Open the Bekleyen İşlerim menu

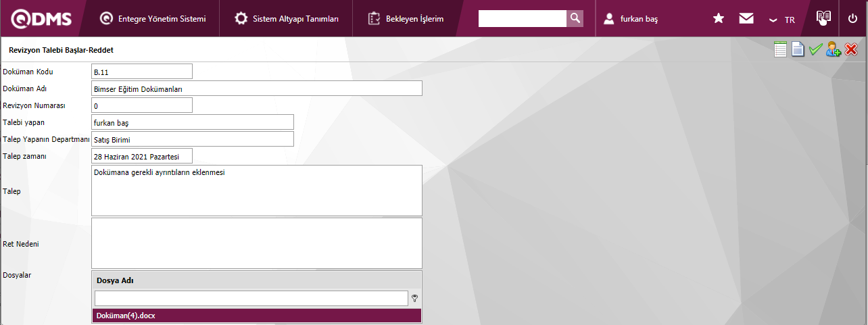coord(406,19)
